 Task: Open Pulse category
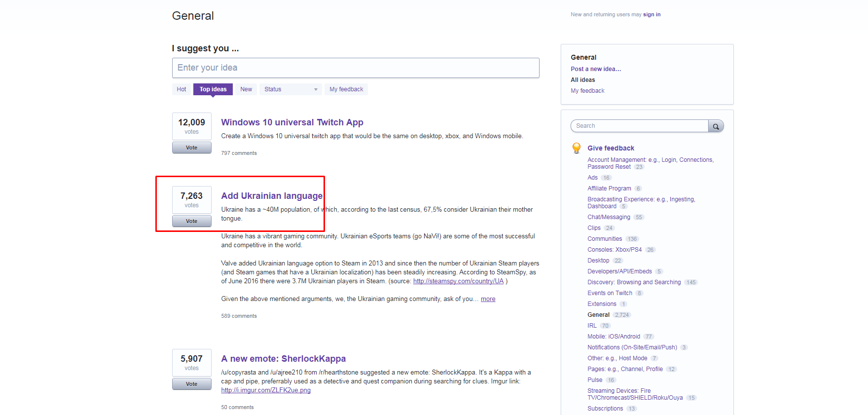(595, 380)
